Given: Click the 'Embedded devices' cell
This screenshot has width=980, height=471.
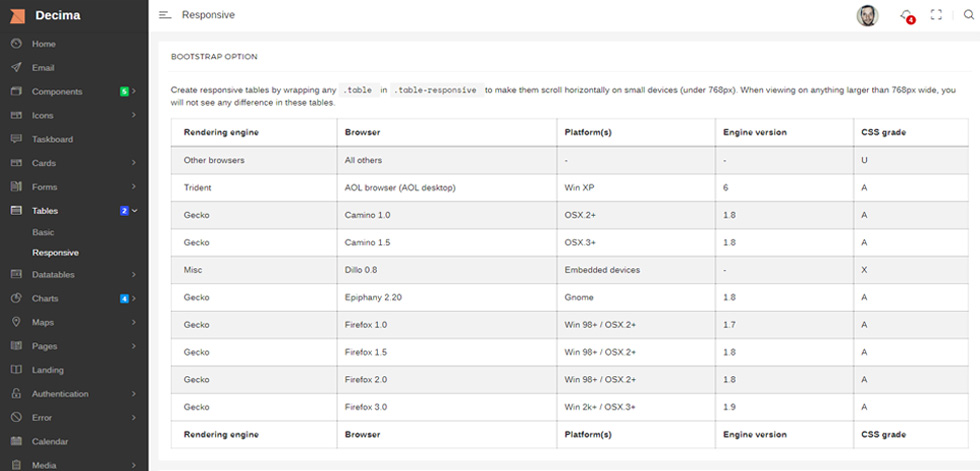Looking at the screenshot, I should 636,270.
